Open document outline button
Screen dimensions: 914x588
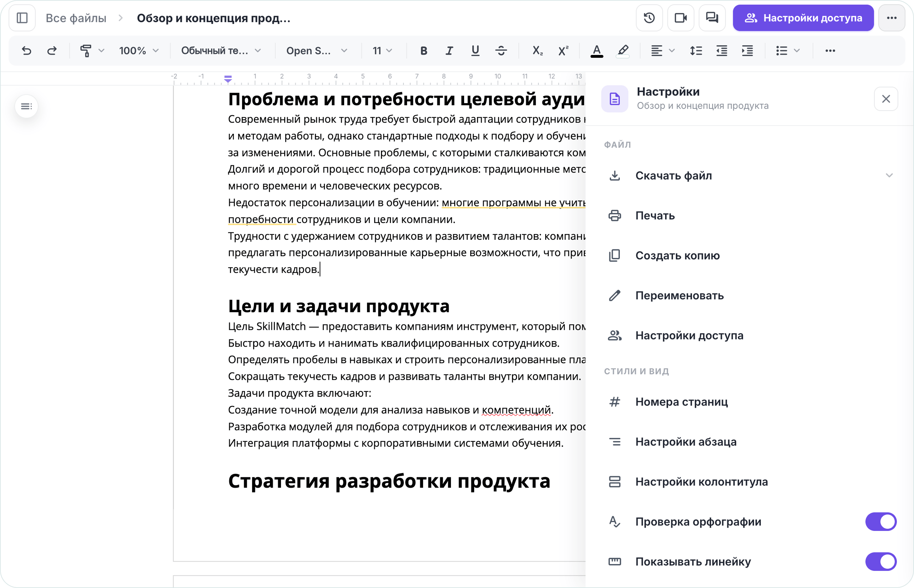pyautogui.click(x=26, y=106)
